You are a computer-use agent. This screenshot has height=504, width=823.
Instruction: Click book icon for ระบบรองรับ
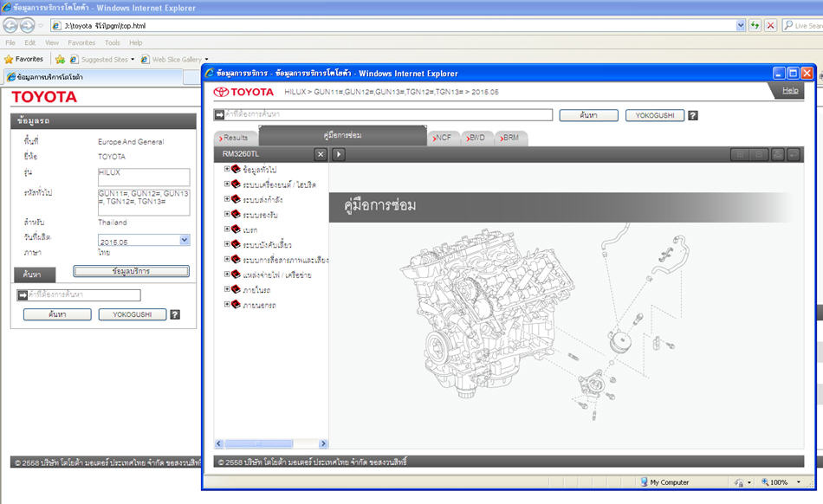pos(236,214)
